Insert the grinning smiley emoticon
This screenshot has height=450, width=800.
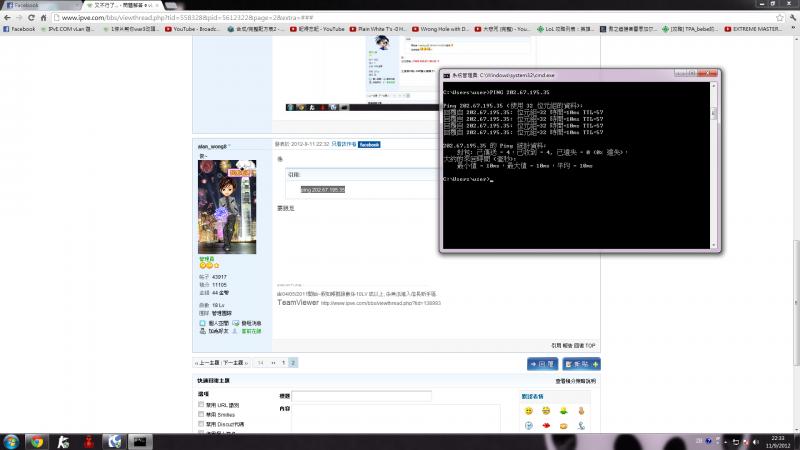(546, 411)
